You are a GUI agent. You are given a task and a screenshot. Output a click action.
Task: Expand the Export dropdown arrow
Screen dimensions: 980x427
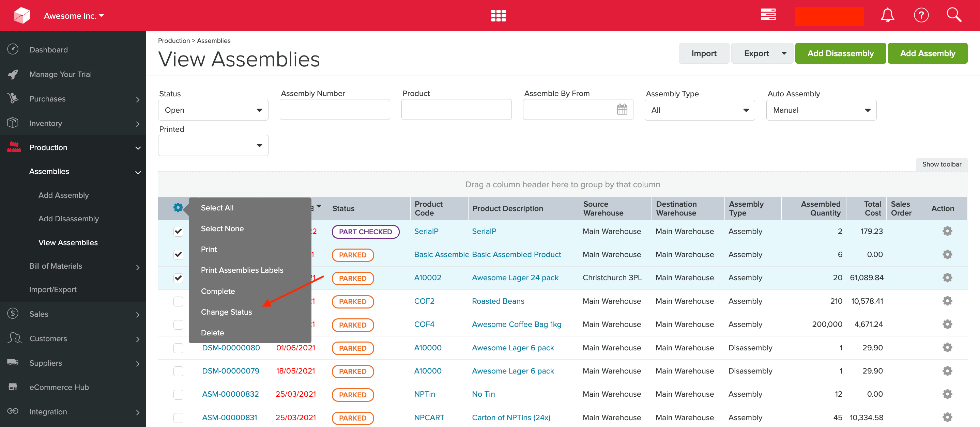point(784,53)
